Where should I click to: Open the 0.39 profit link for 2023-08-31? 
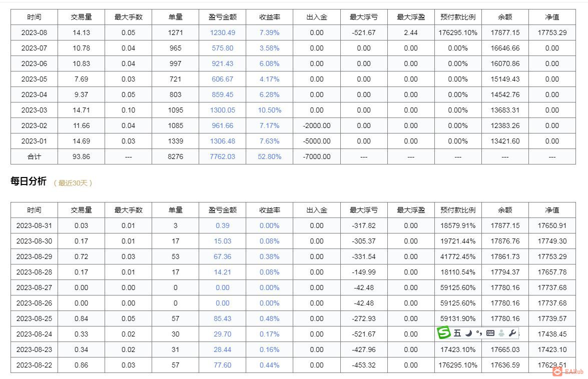[222, 226]
